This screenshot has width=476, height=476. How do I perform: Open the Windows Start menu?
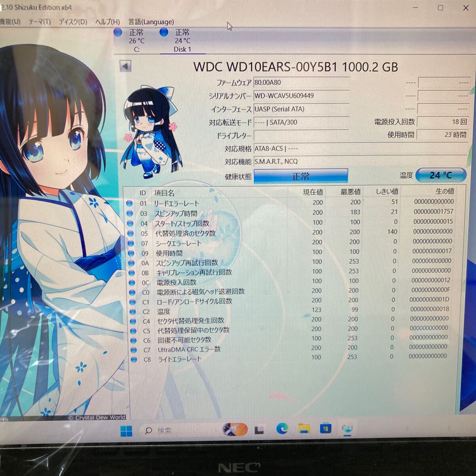(x=126, y=431)
